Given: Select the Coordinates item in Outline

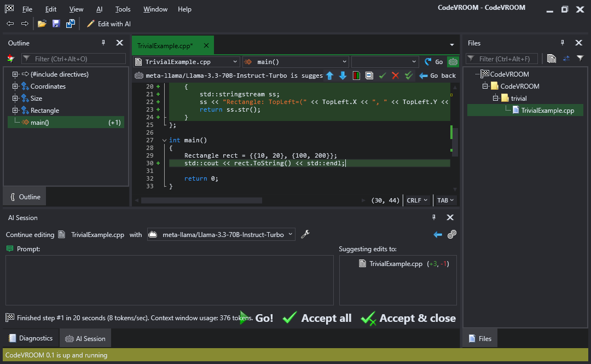Looking at the screenshot, I should (x=48, y=86).
